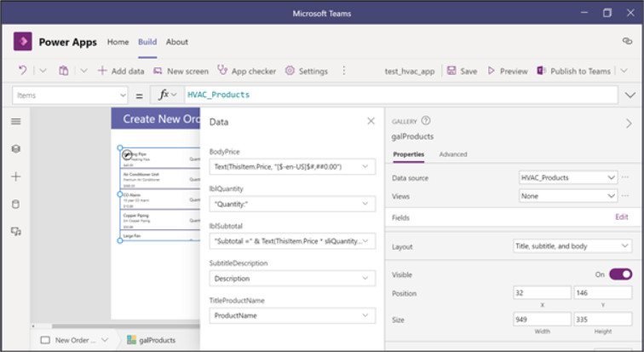Click the Fields Edit link
This screenshot has height=352, width=644.
point(621,216)
